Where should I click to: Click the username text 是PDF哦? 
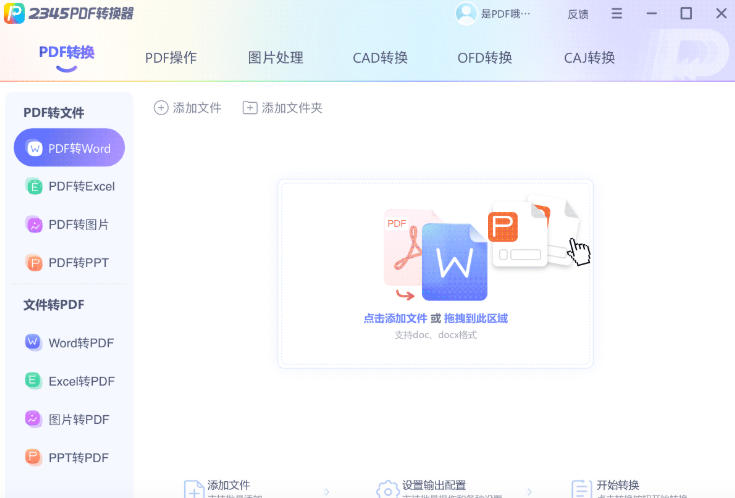(x=505, y=14)
